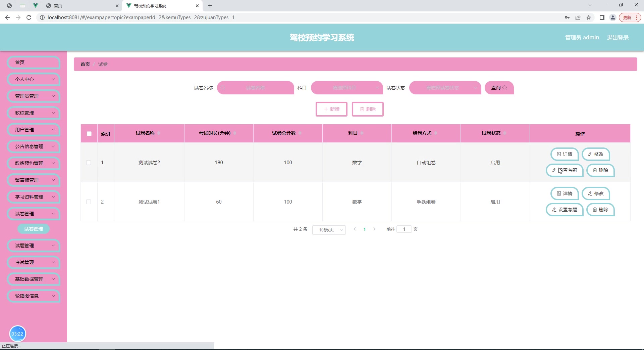Image resolution: width=644 pixels, height=350 pixels.
Task: Click the trash icon on top 删除 button
Action: pos(362,109)
